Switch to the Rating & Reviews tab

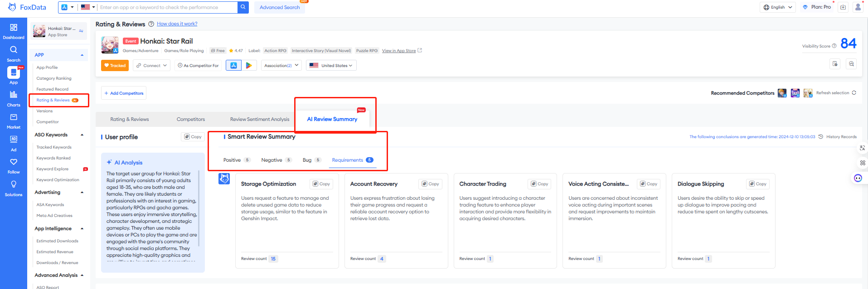point(130,120)
